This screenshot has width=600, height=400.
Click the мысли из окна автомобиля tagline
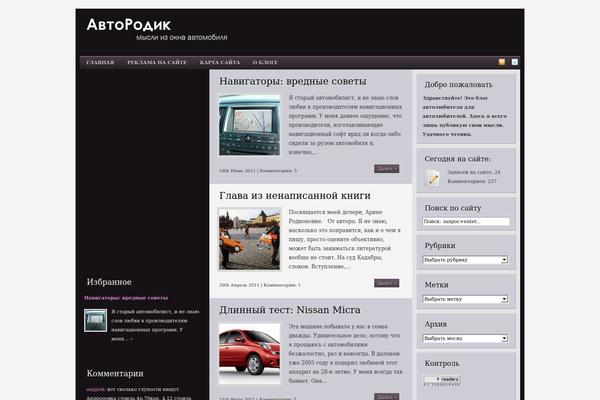click(182, 38)
